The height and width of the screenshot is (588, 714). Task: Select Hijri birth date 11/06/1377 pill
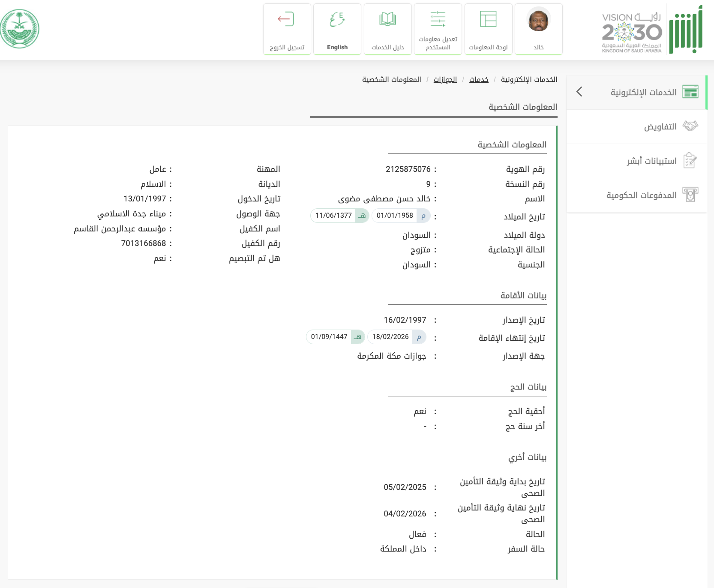coord(339,216)
